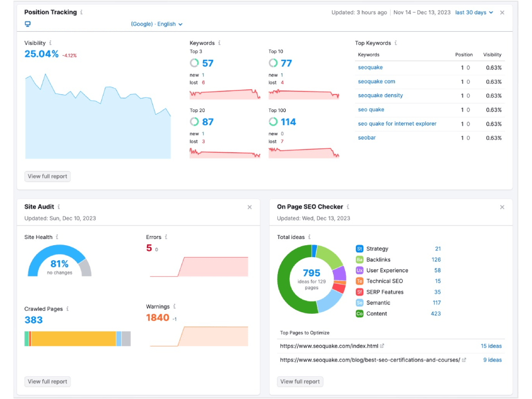Click the Strategy category icon
The height and width of the screenshot is (399, 532).
(x=360, y=249)
